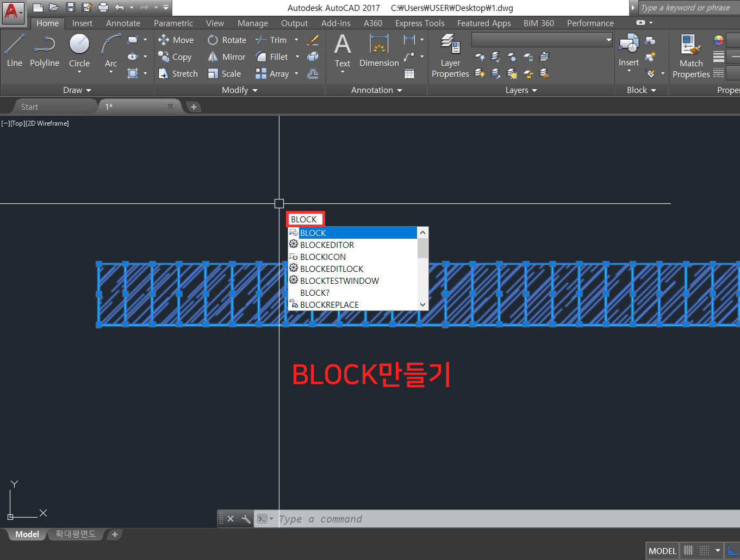Select BLOCKEDITOR from autocomplete list
The image size is (740, 560).
[352, 245]
